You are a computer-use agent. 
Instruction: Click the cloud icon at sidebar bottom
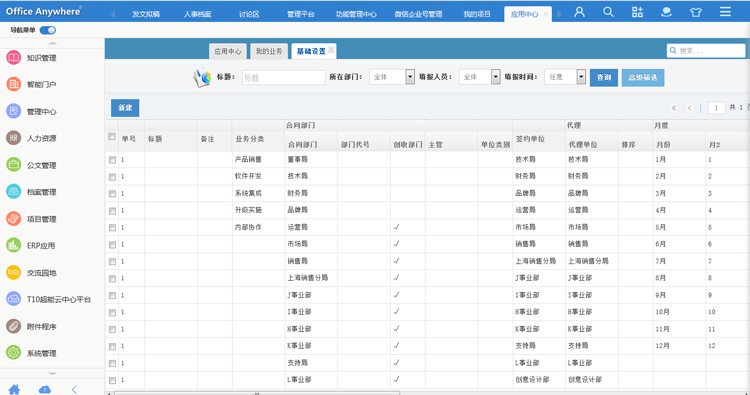pyautogui.click(x=44, y=390)
